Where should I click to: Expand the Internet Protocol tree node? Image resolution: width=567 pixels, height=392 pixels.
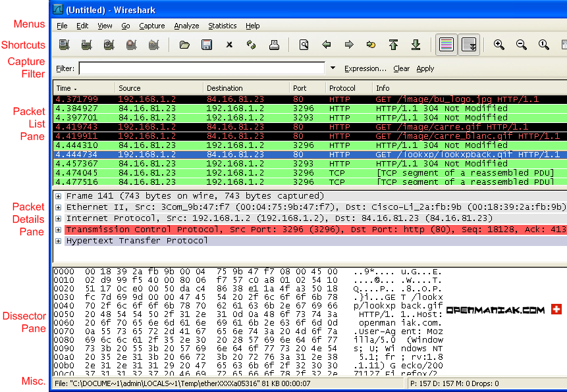(x=58, y=218)
